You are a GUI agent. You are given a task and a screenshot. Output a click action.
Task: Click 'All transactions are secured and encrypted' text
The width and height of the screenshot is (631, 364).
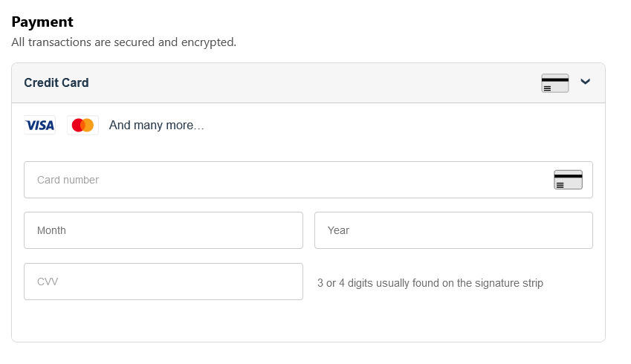point(124,42)
